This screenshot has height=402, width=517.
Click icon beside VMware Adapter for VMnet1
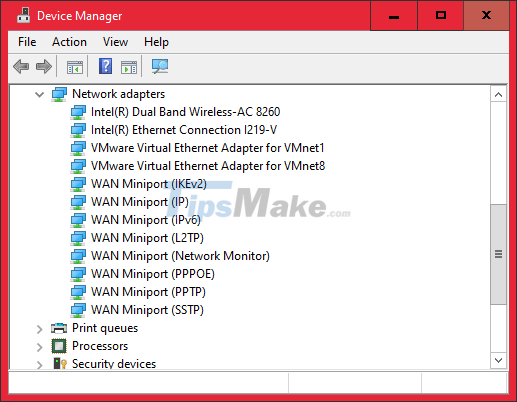[78, 148]
